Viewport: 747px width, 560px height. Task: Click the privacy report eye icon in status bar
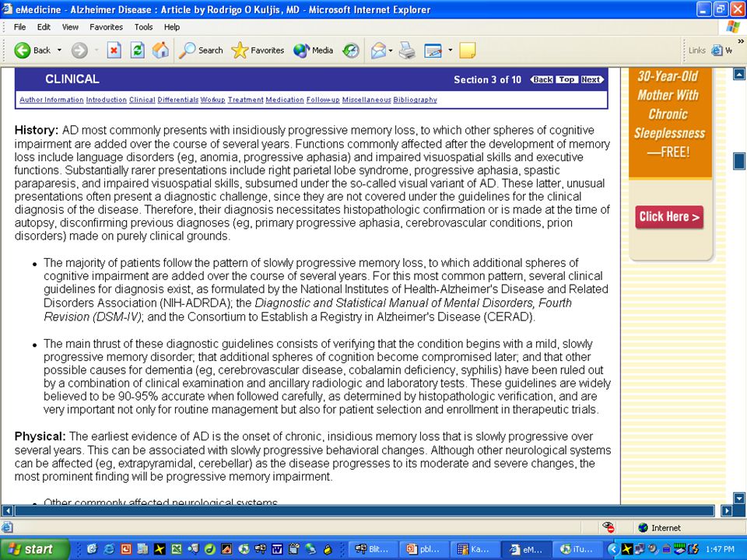point(608,527)
